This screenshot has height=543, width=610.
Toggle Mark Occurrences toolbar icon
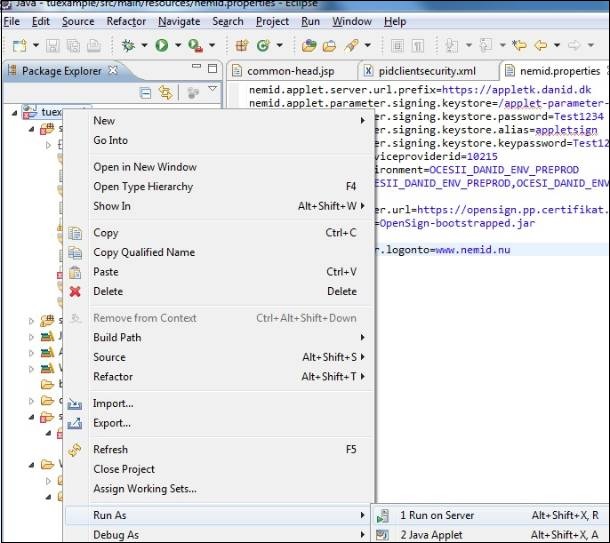(x=397, y=46)
